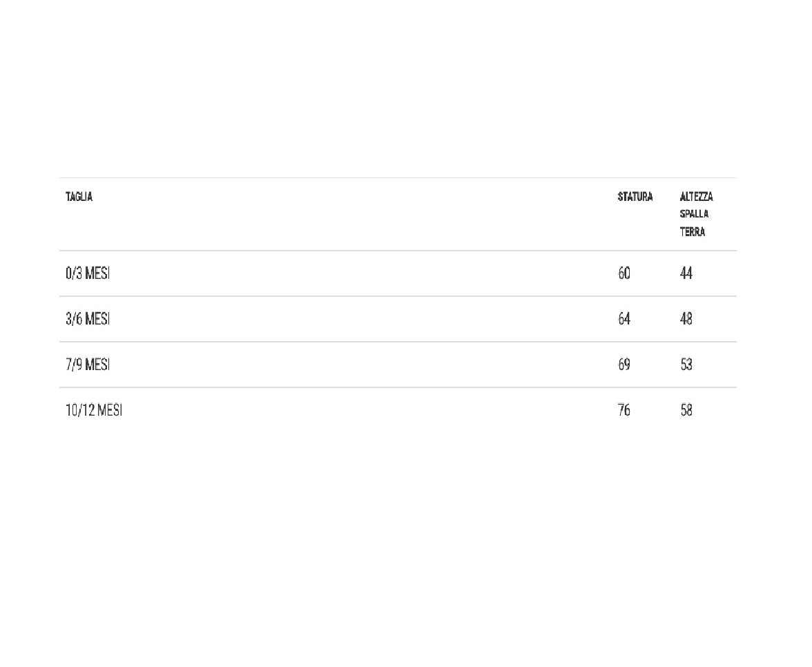The width and height of the screenshot is (812, 667).
Task: Click the STATURA column header
Action: 635,197
